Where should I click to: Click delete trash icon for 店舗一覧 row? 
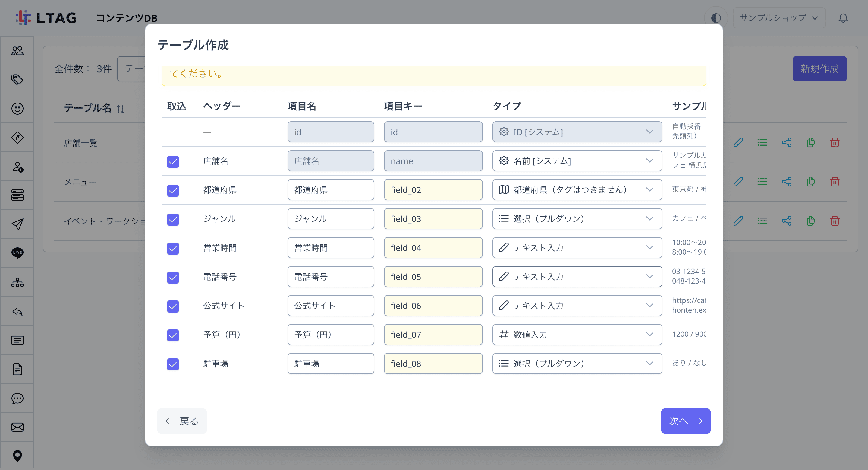click(835, 143)
